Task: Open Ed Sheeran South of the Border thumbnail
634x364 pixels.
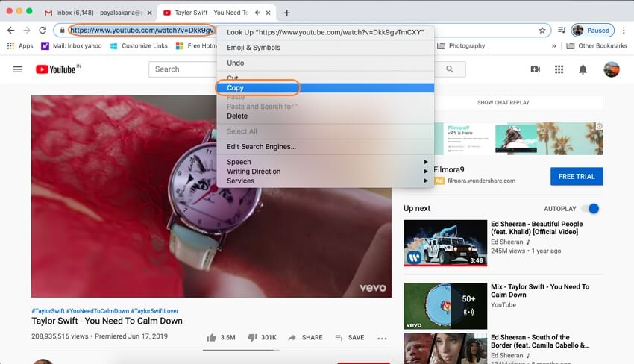Action: click(x=445, y=348)
